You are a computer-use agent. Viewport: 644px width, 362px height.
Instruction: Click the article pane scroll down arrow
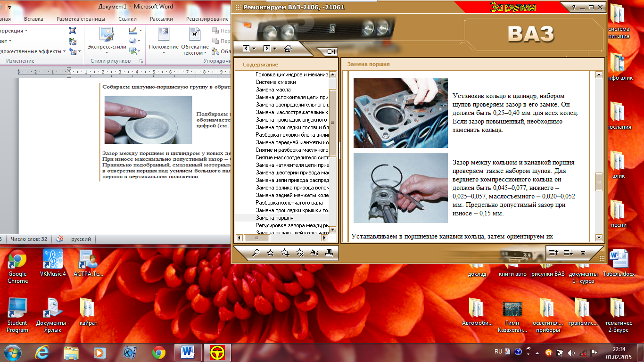click(x=599, y=238)
